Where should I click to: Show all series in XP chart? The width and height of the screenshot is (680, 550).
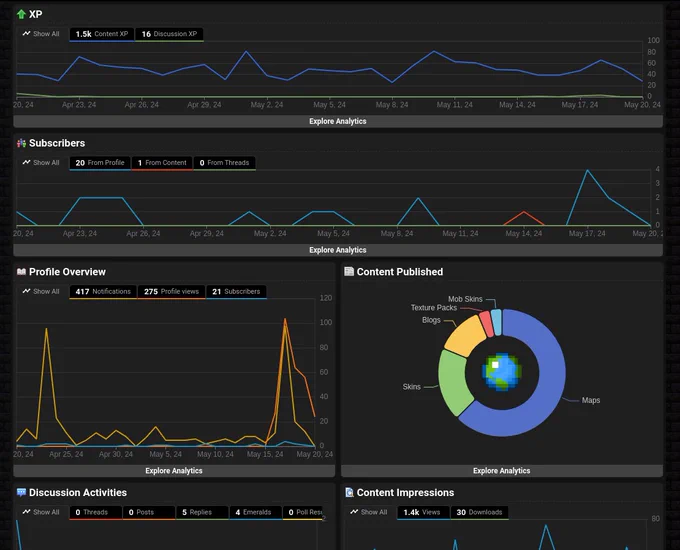tap(41, 34)
